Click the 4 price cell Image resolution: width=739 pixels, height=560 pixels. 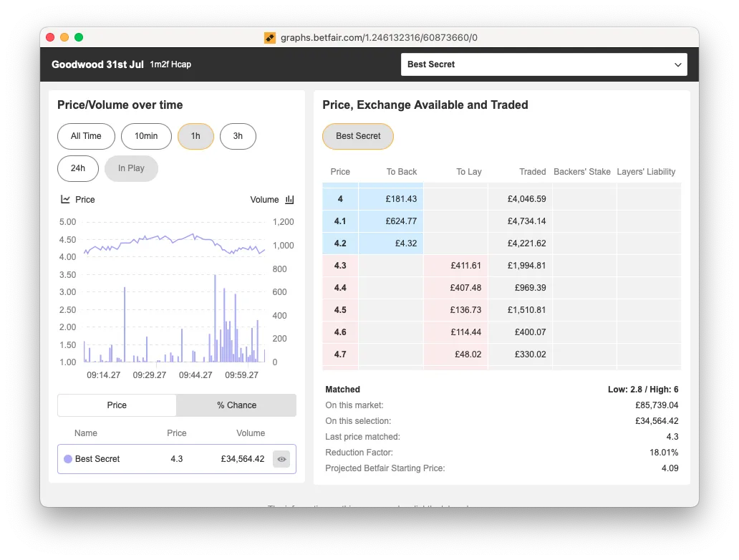tap(340, 199)
